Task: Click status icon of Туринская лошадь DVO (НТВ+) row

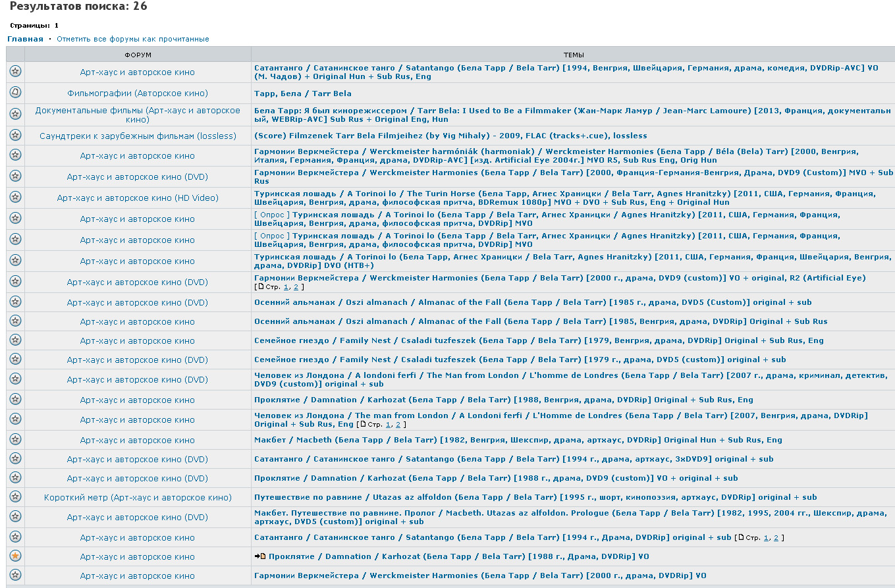Action: click(x=15, y=260)
